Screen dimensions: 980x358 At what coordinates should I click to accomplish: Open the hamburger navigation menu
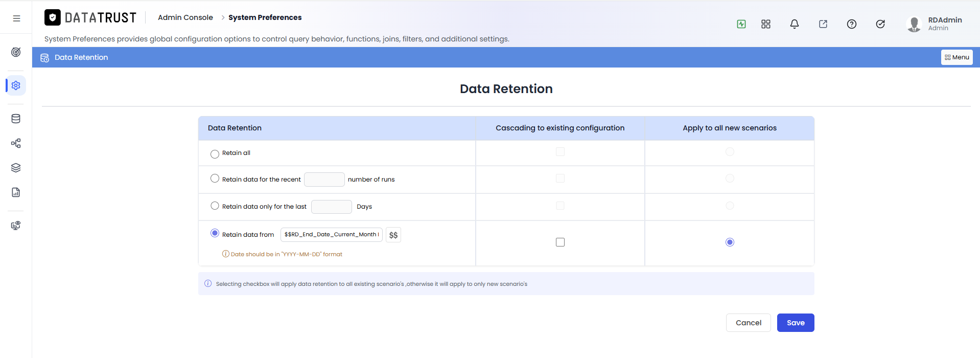click(16, 18)
